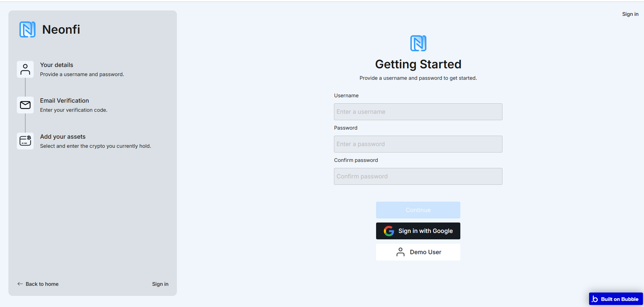Click the Getting Started heading
644x307 pixels.
(418, 64)
